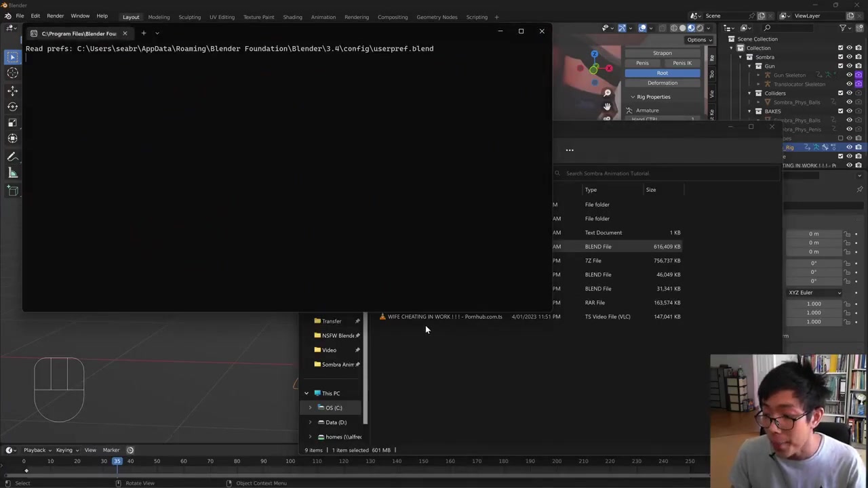Click the frame 35 playhead in timeline
Image resolution: width=868 pixels, height=488 pixels.
117,462
